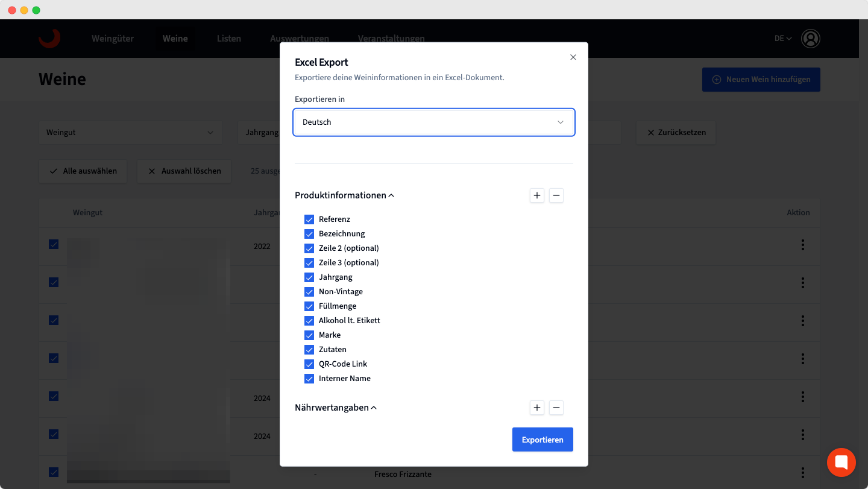This screenshot has width=868, height=489.
Task: Deselect all Nährwertangaben fields with minus
Action: tap(556, 408)
